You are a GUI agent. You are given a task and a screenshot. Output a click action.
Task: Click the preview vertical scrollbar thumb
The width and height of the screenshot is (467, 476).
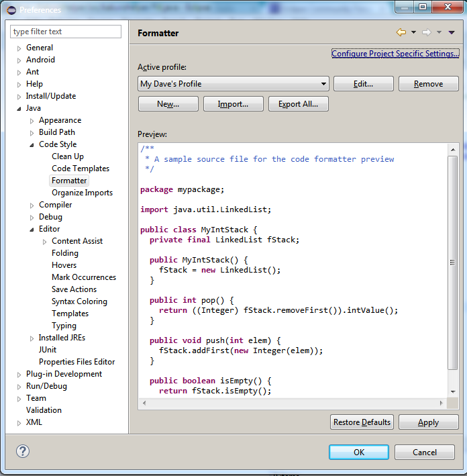tap(453, 263)
